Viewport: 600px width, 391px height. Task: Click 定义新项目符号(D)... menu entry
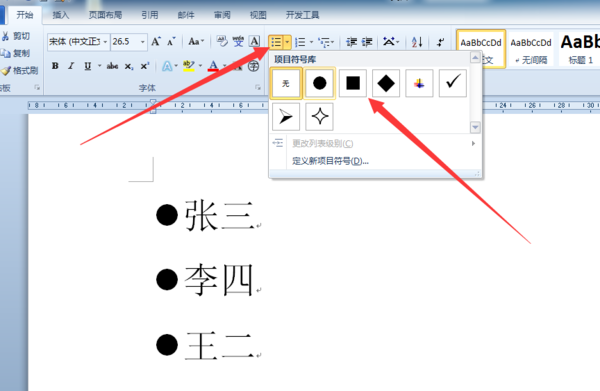coord(330,161)
